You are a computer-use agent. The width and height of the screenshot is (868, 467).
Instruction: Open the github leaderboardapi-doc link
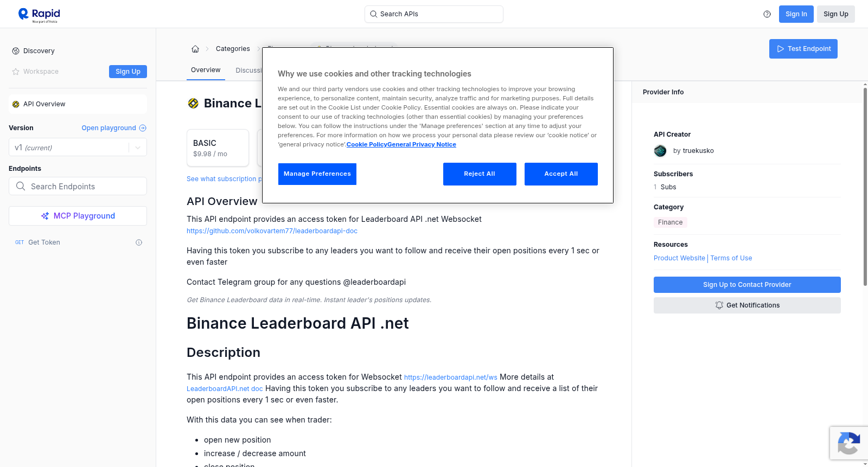coord(272,231)
